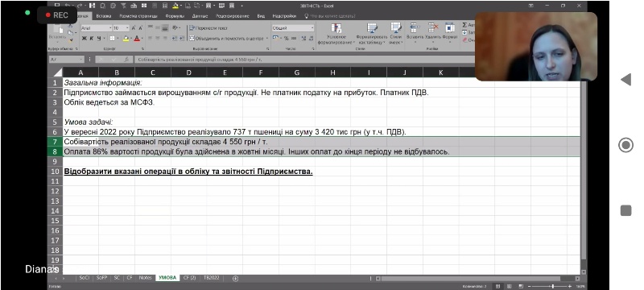Switch to 'Рецензирование' ribbon tab
This screenshot has height=290, width=644.
point(233,16)
